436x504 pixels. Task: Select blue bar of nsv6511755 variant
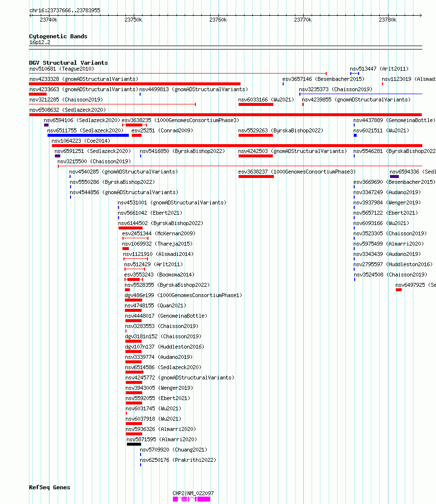click(x=88, y=135)
